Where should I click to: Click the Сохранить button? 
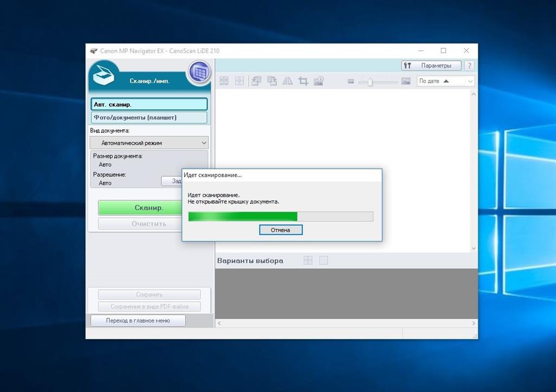[149, 294]
